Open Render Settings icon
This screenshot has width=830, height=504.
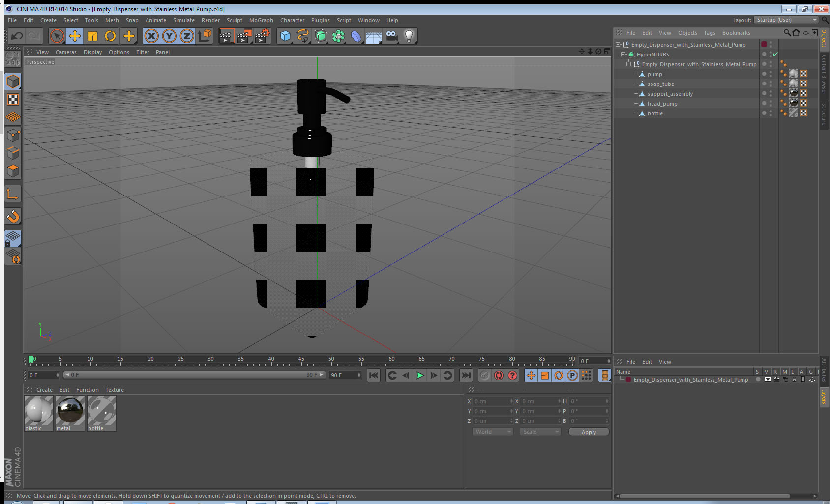[263, 36]
